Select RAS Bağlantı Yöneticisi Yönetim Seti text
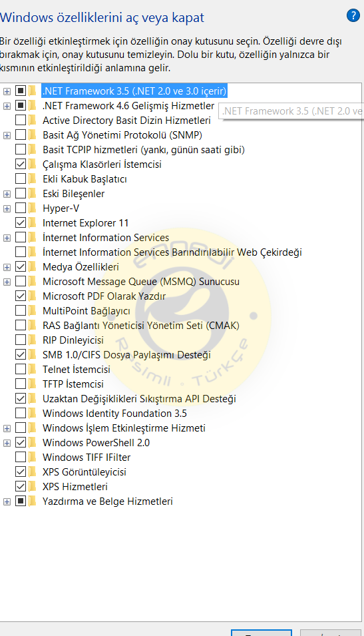The height and width of the screenshot is (636, 364). point(141,325)
